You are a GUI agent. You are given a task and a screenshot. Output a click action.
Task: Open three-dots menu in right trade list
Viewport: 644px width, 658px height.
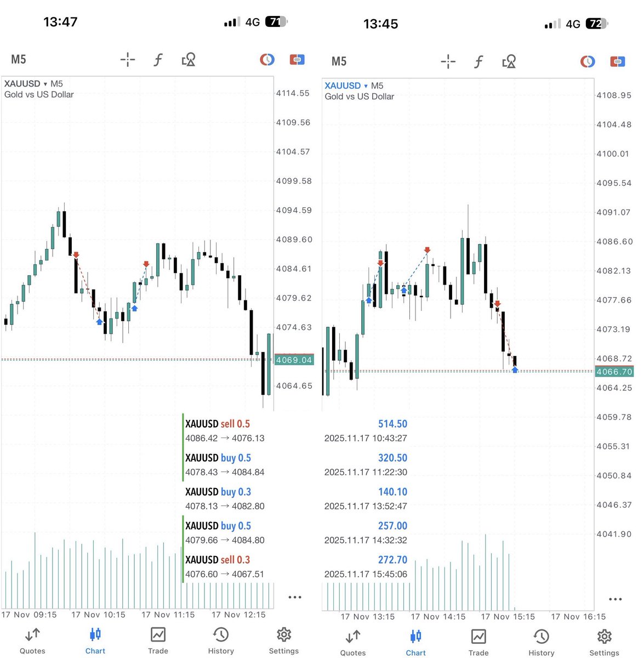[x=615, y=599]
